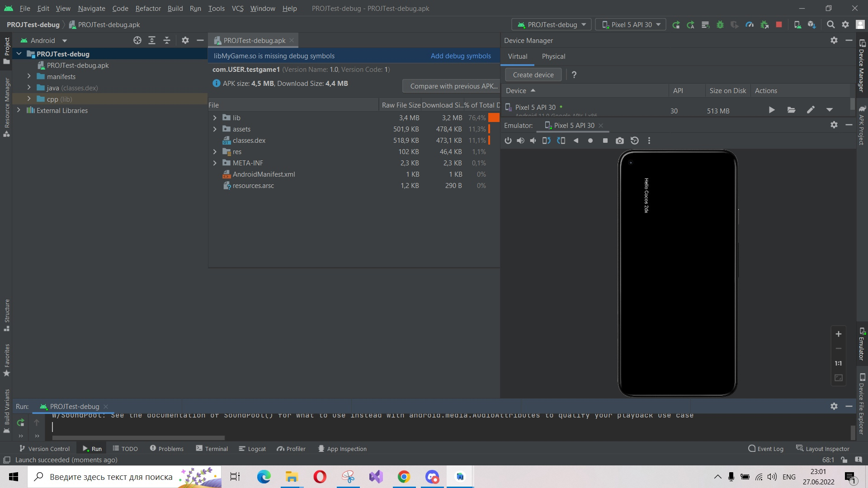The width and height of the screenshot is (868, 488).
Task: Click the emulator power button icon
Action: pyautogui.click(x=508, y=141)
